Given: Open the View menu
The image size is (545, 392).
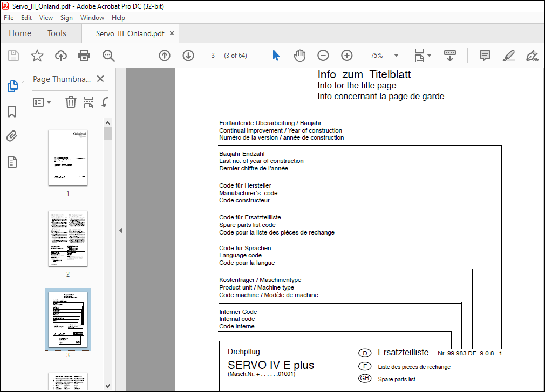Looking at the screenshot, I should pos(46,18).
